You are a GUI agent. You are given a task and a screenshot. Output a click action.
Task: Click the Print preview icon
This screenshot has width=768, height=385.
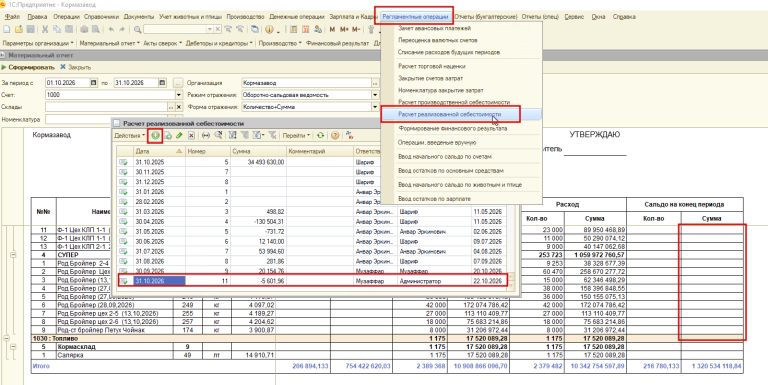(x=96, y=29)
